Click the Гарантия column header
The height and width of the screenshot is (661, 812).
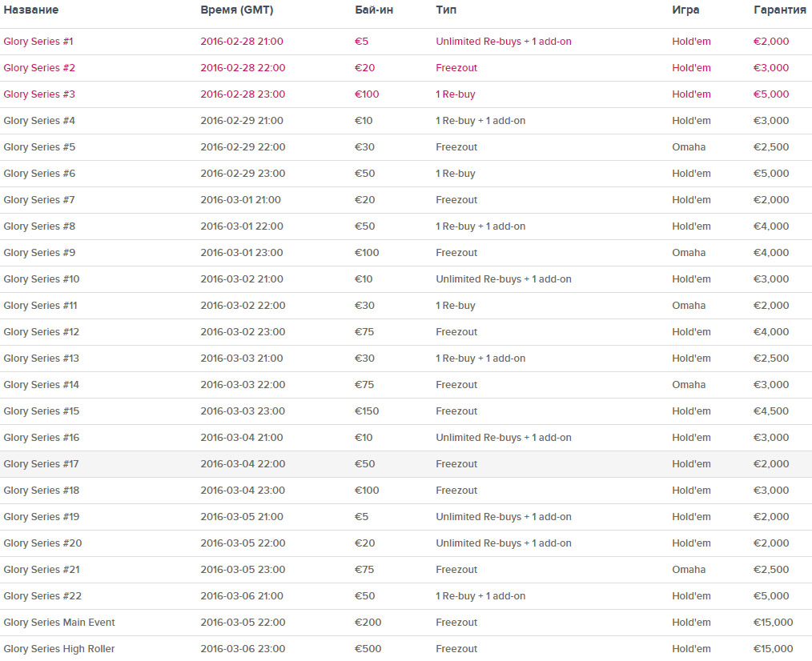(x=780, y=10)
